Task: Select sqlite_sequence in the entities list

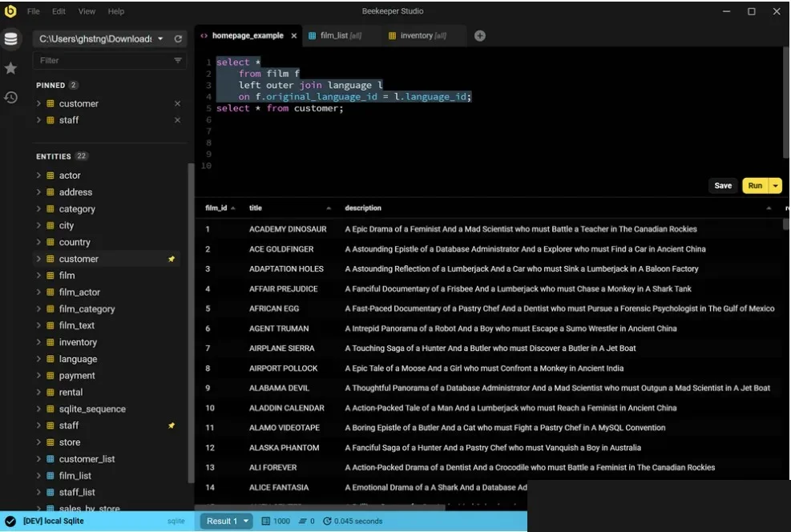Action: tap(92, 409)
